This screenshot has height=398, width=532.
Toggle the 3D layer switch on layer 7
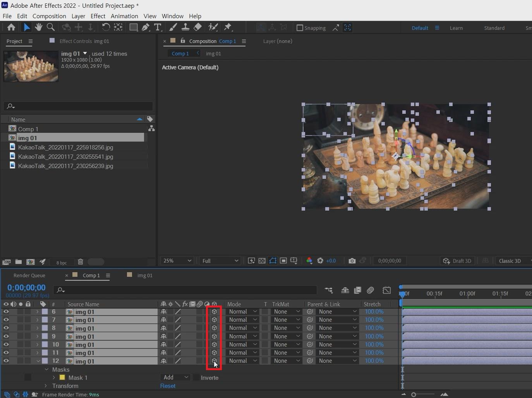[x=214, y=320]
